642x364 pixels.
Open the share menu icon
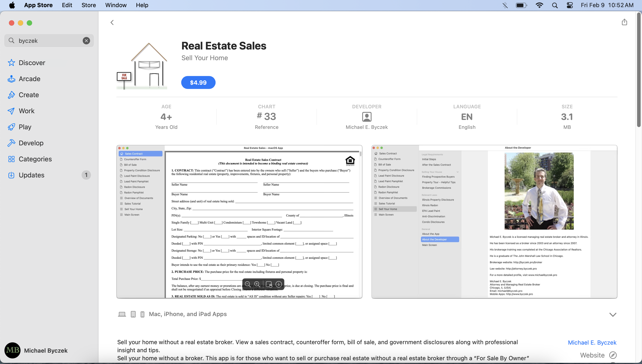pyautogui.click(x=624, y=22)
